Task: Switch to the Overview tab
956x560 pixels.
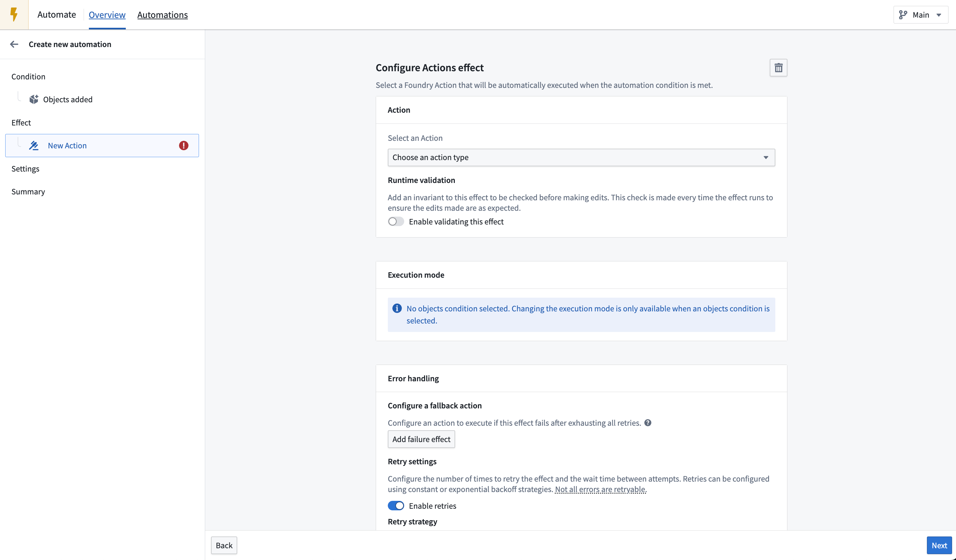Action: point(107,15)
